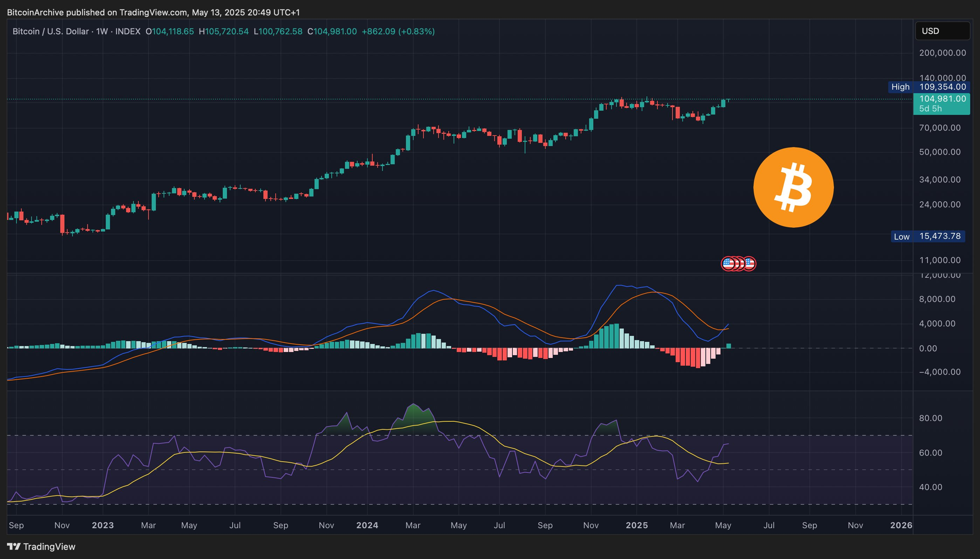The width and height of the screenshot is (980, 559).
Task: Click the 1W interval in the legend
Action: tap(102, 32)
